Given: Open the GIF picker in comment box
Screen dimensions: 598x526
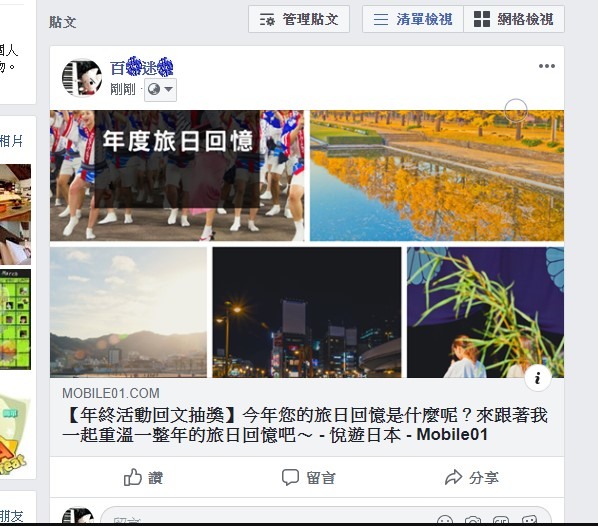Looking at the screenshot, I should click(501, 520).
